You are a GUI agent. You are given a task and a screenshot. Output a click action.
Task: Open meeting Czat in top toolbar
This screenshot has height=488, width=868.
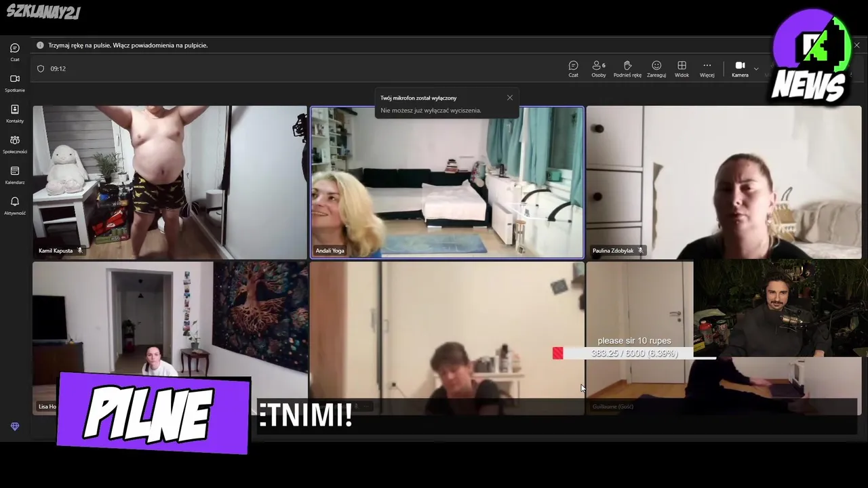[x=573, y=68]
